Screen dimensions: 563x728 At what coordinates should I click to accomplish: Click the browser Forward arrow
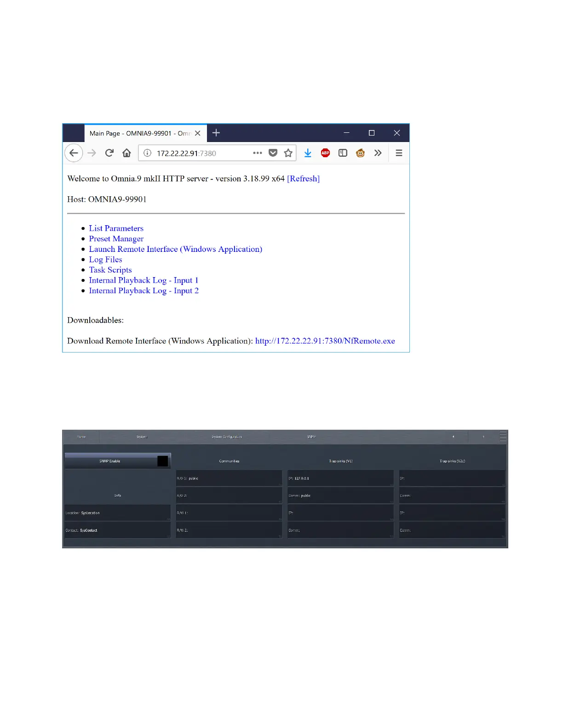tap(92, 153)
